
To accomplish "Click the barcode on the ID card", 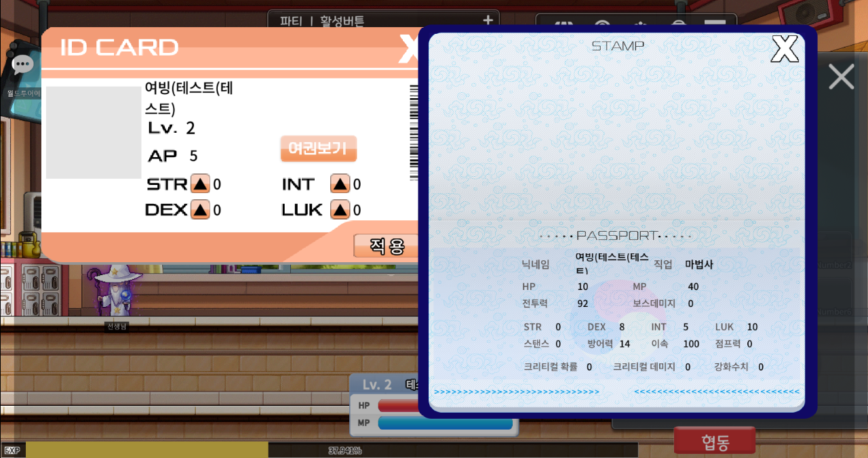I will [x=414, y=133].
